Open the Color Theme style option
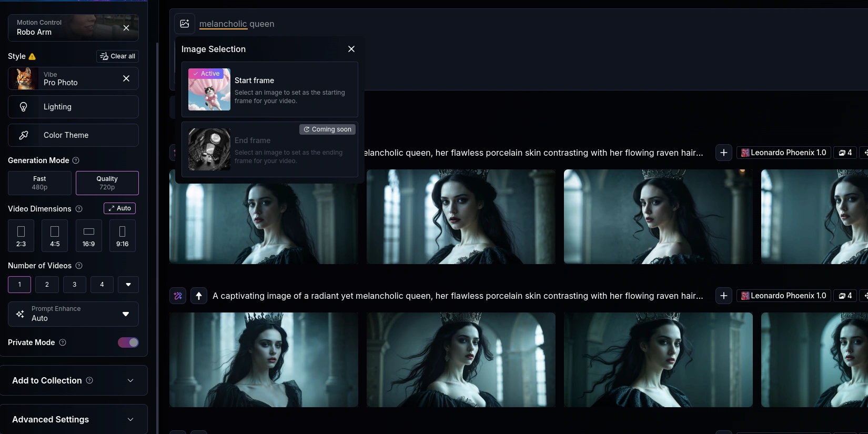 point(73,135)
